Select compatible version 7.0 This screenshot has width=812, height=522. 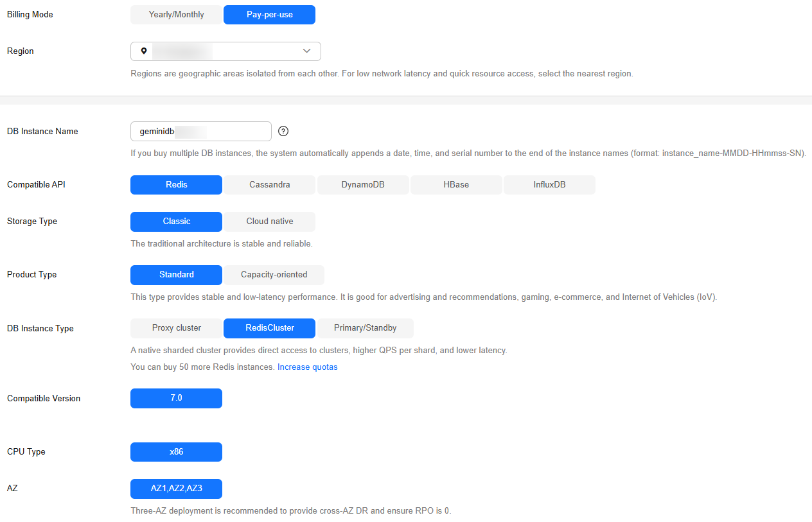(x=177, y=398)
